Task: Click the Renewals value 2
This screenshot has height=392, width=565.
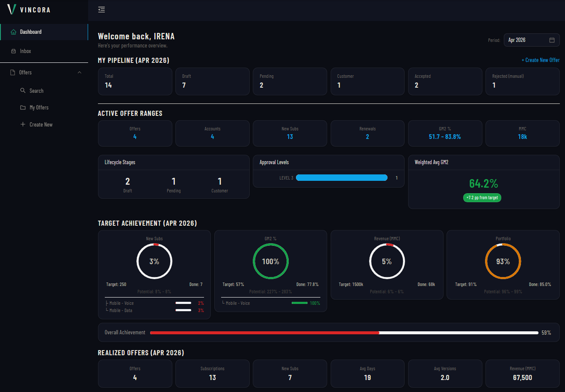Action: point(367,137)
